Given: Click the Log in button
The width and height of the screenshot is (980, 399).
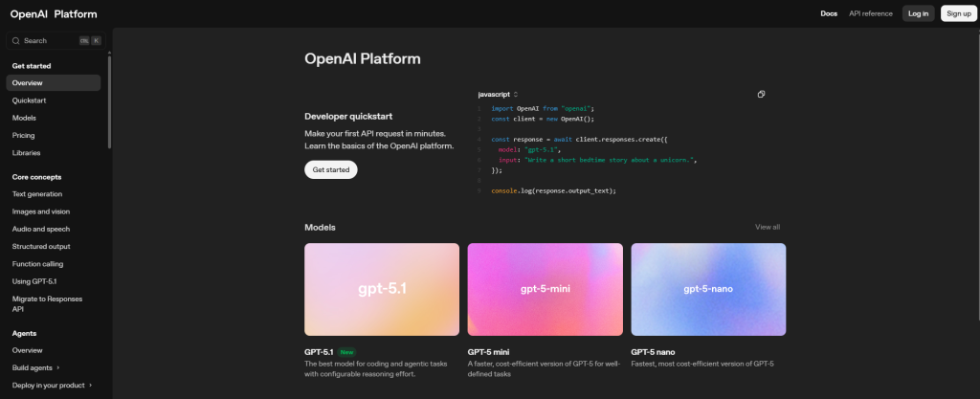Looking at the screenshot, I should (918, 13).
